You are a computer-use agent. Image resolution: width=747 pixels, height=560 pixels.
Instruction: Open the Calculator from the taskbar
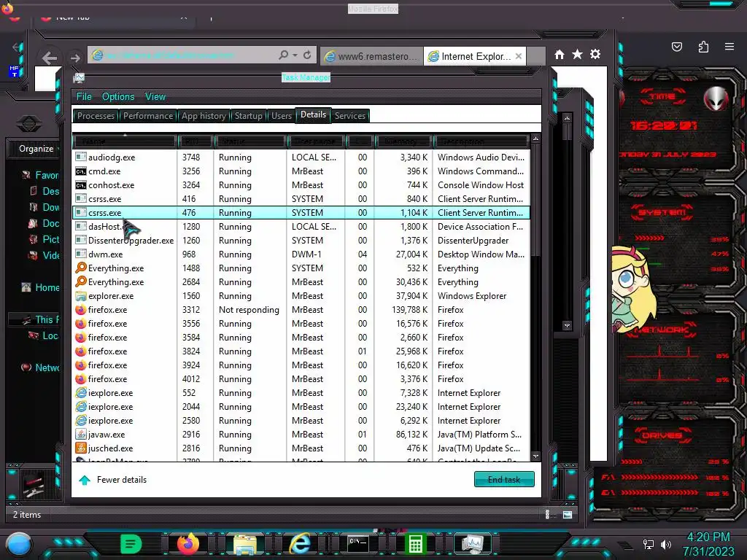tap(415, 544)
